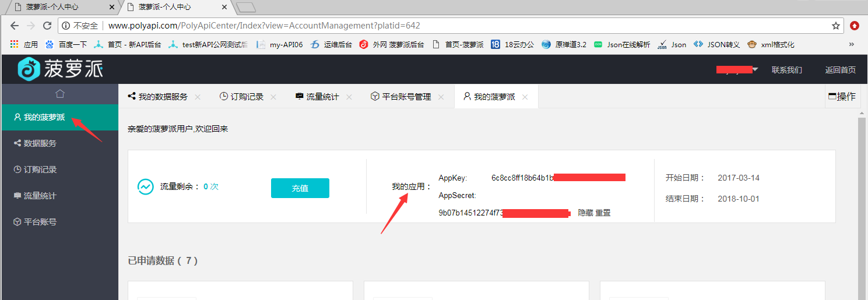The image size is (868, 300).
Task: Reset the AppSecret via 重置 link
Action: [603, 213]
